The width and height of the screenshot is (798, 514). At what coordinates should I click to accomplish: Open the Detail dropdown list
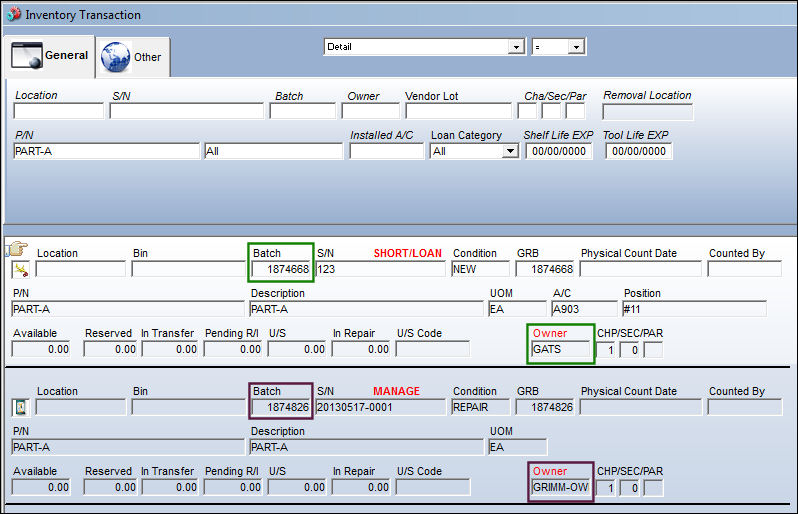pyautogui.click(x=516, y=47)
